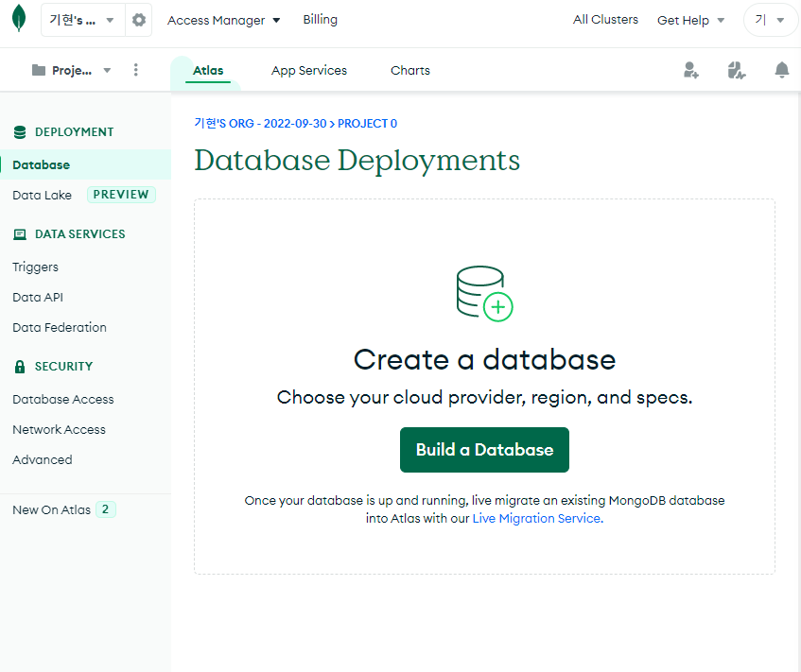Open Network Access settings

59,429
